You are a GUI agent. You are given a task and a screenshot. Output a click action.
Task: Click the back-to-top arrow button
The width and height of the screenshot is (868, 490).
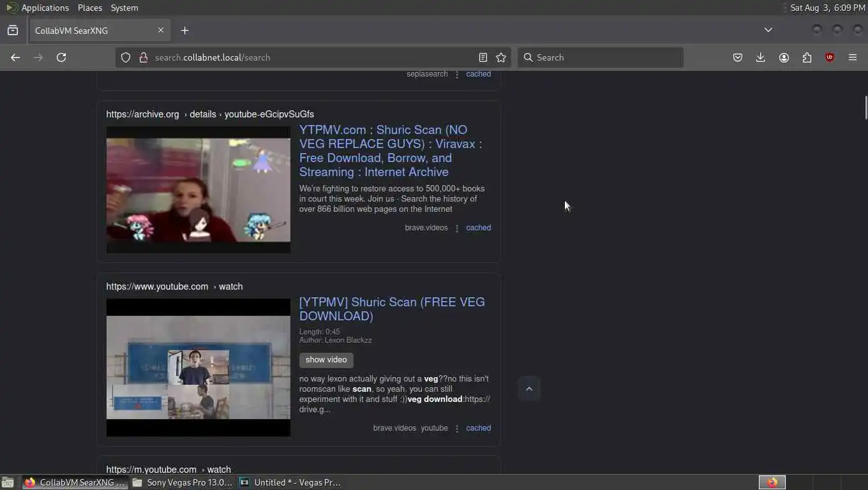pyautogui.click(x=529, y=389)
